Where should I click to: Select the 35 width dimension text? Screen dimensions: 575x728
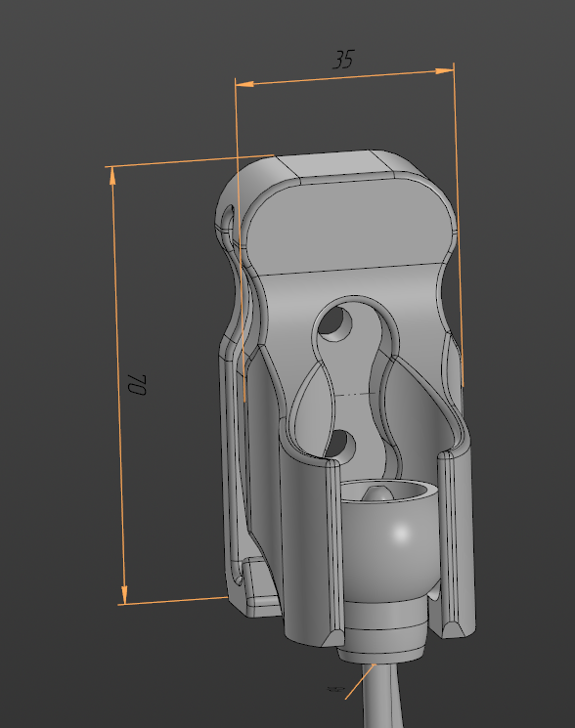coord(343,60)
